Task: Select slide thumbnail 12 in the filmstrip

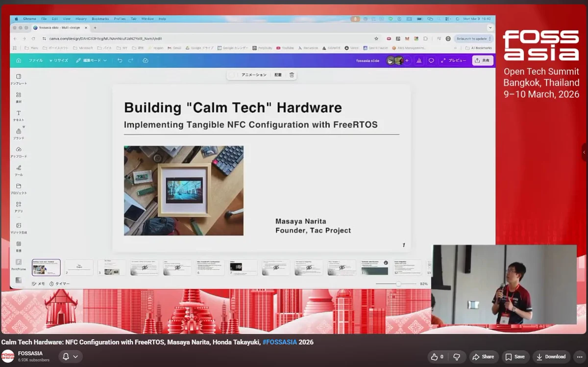Action: pyautogui.click(x=407, y=267)
